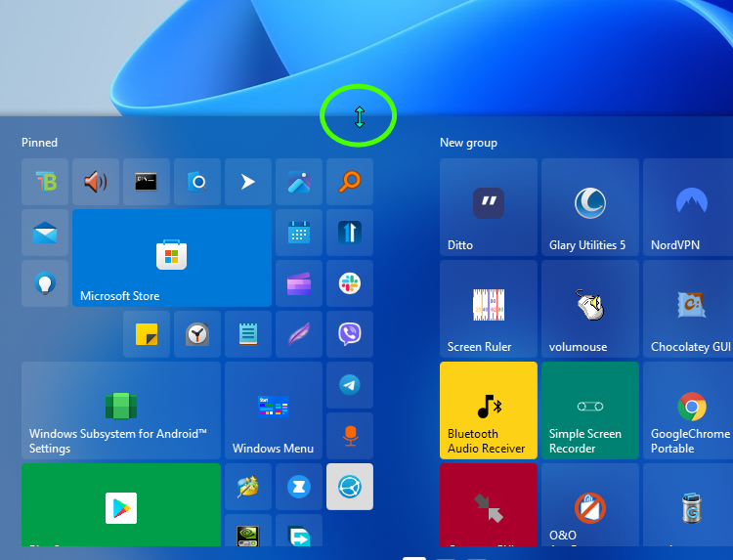This screenshot has height=560, width=733.
Task: Open the yellow Sticky Notes tile
Action: 147,334
